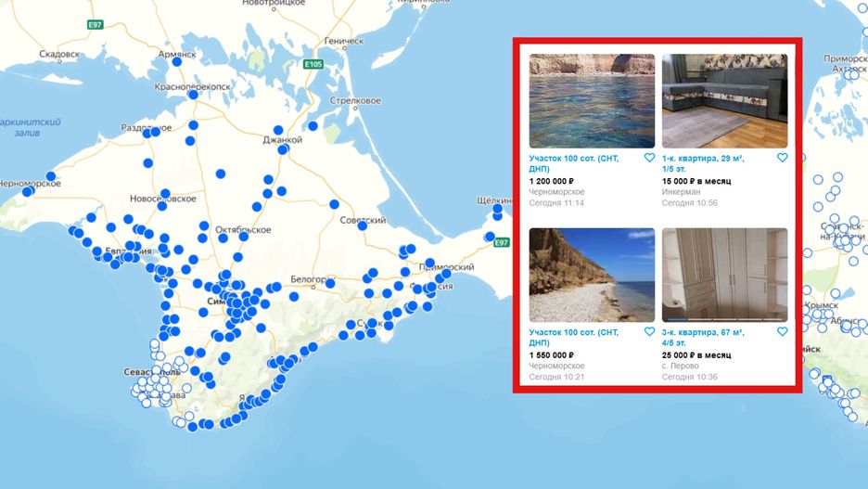Save the 1 550 000 ₽ plot to favorites

(x=649, y=332)
